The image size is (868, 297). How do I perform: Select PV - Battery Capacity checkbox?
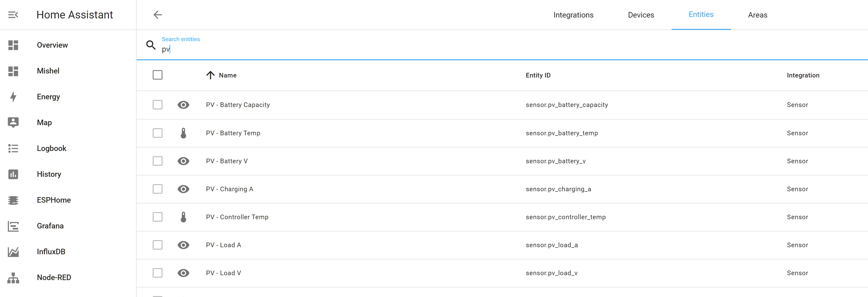(x=157, y=105)
